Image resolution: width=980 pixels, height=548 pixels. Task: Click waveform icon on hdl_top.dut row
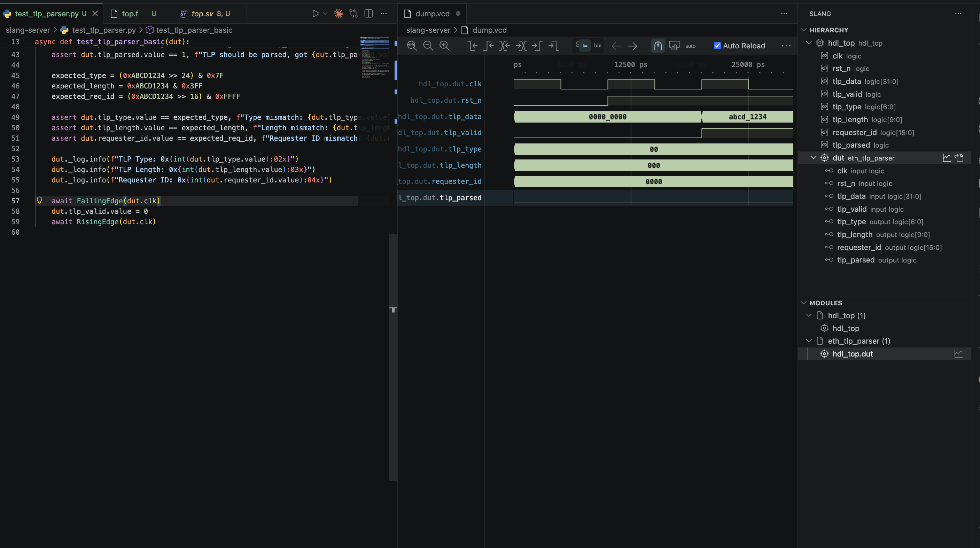[958, 354]
